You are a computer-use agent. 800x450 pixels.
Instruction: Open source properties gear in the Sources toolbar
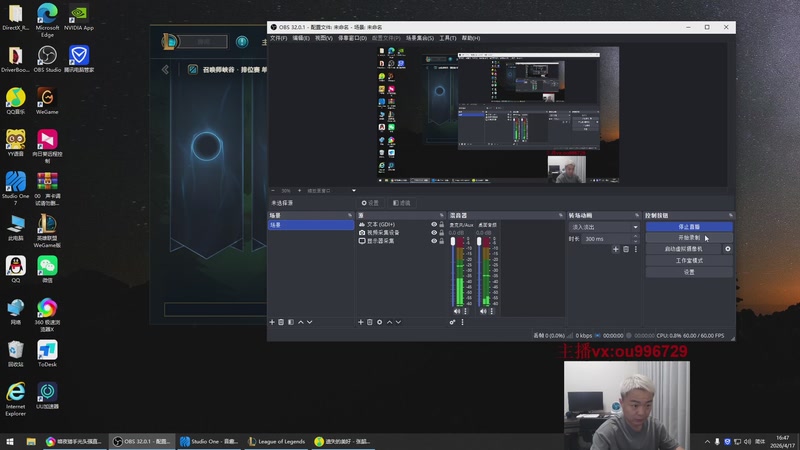380,322
